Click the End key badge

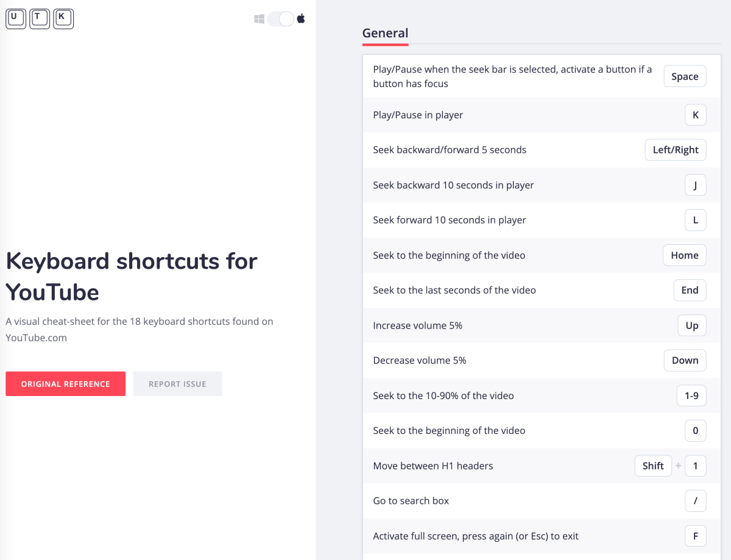click(x=690, y=291)
